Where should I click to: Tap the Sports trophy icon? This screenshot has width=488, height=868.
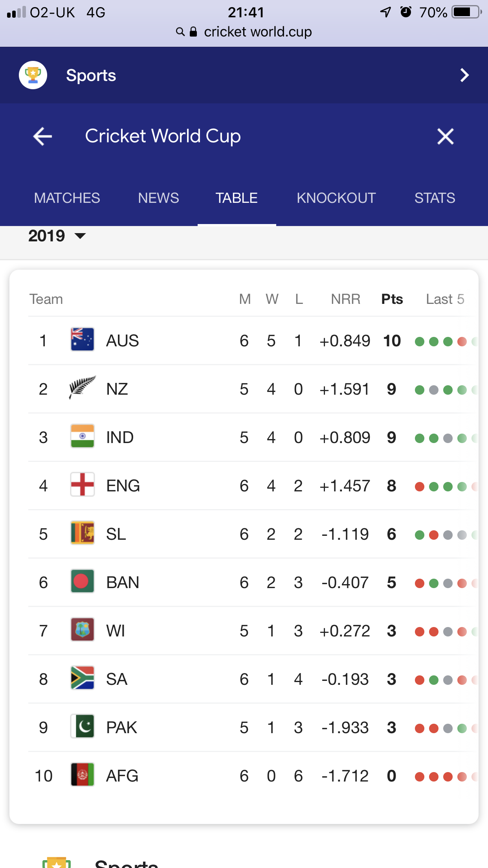tap(33, 75)
